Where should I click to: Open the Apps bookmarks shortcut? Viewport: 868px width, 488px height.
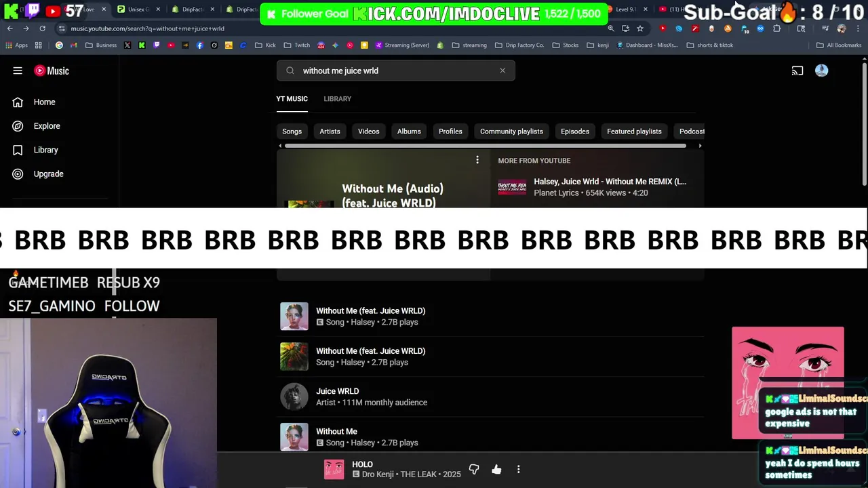(x=17, y=45)
